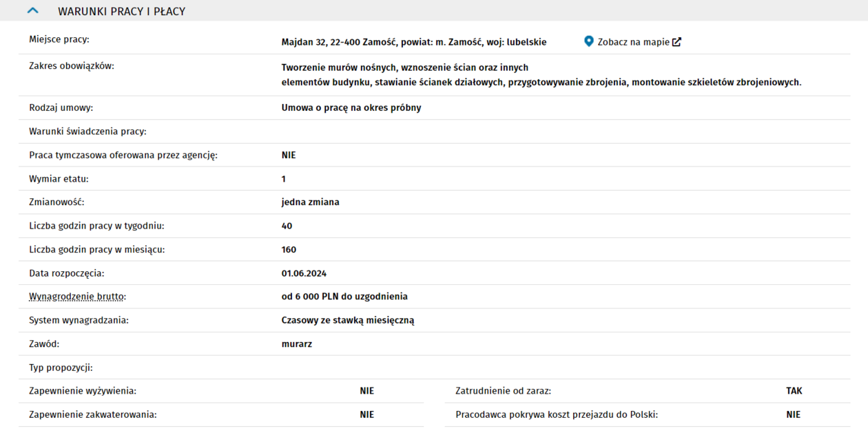Viewport: 868px width, 446px height.
Task: Click the salary value od 6 000 PLN
Action: click(x=344, y=297)
